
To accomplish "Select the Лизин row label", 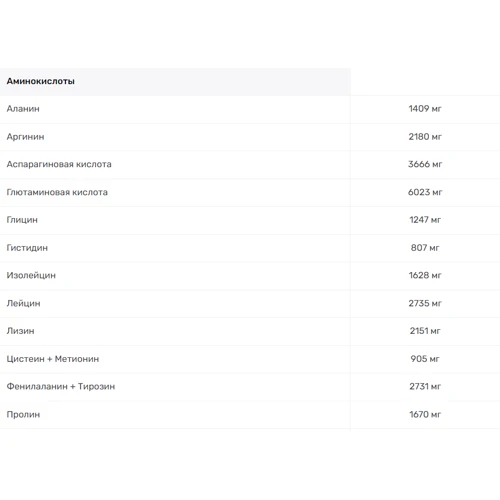I will tap(20, 331).
